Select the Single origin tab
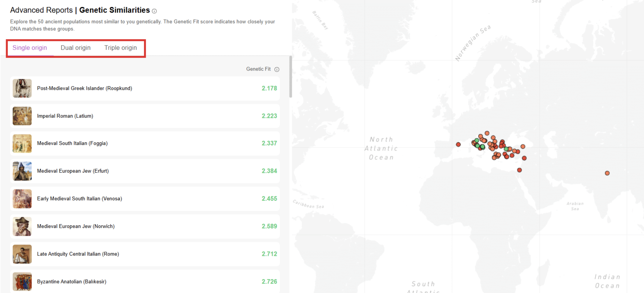The image size is (644, 293). (x=30, y=48)
